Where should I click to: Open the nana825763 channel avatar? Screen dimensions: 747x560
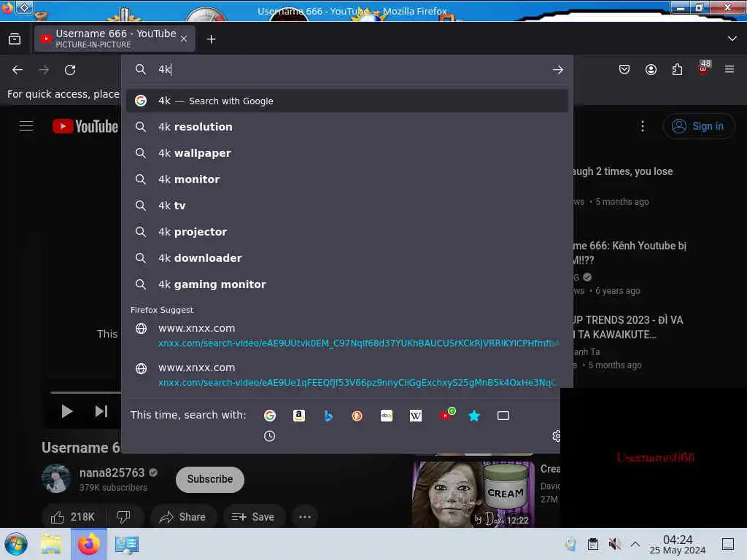56,478
